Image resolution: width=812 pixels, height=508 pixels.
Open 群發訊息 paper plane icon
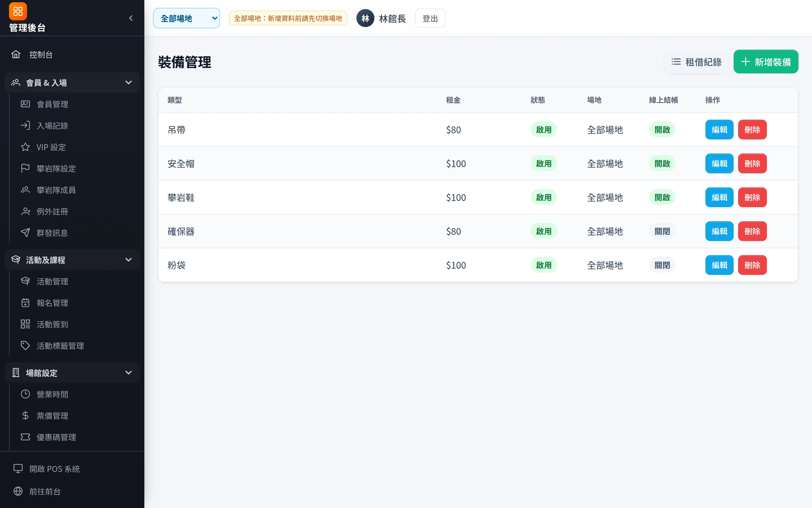[x=25, y=233]
